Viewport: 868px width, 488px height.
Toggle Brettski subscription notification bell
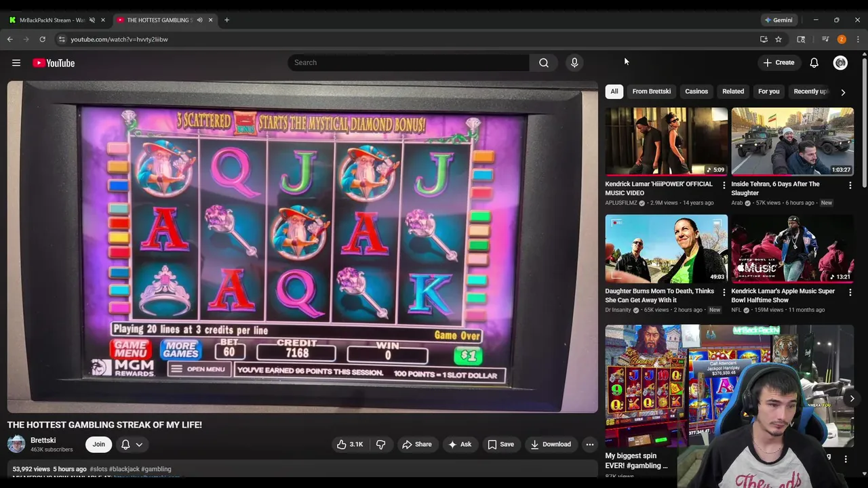131,445
